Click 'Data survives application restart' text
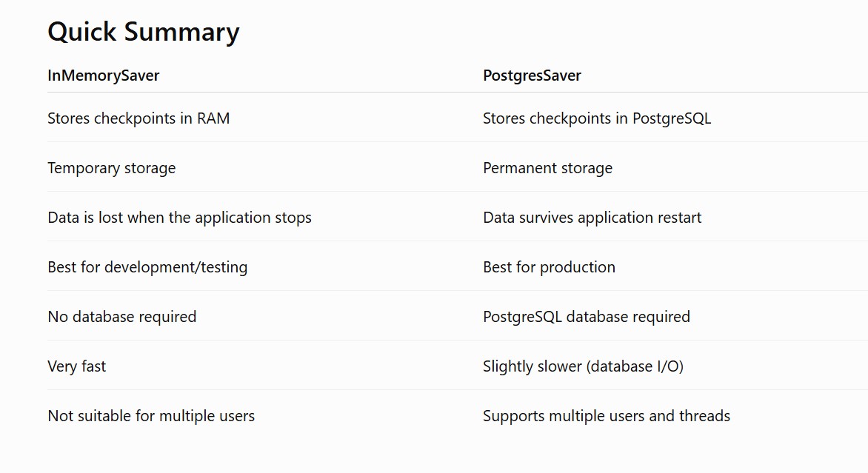Viewport: 868px width, 473px height. pos(592,218)
